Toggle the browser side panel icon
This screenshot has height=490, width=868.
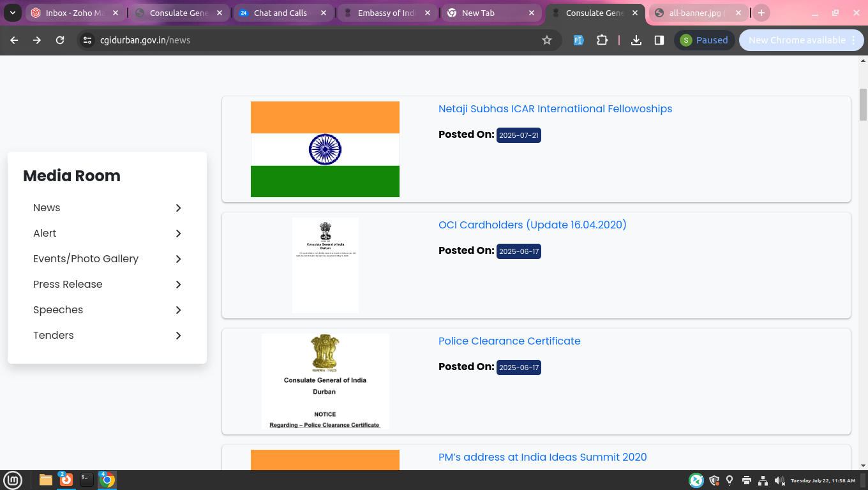click(659, 40)
